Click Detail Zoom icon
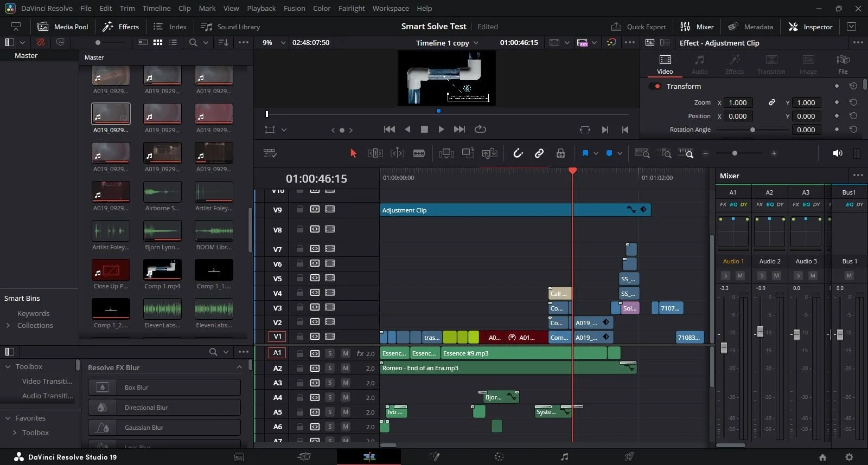 (x=664, y=153)
